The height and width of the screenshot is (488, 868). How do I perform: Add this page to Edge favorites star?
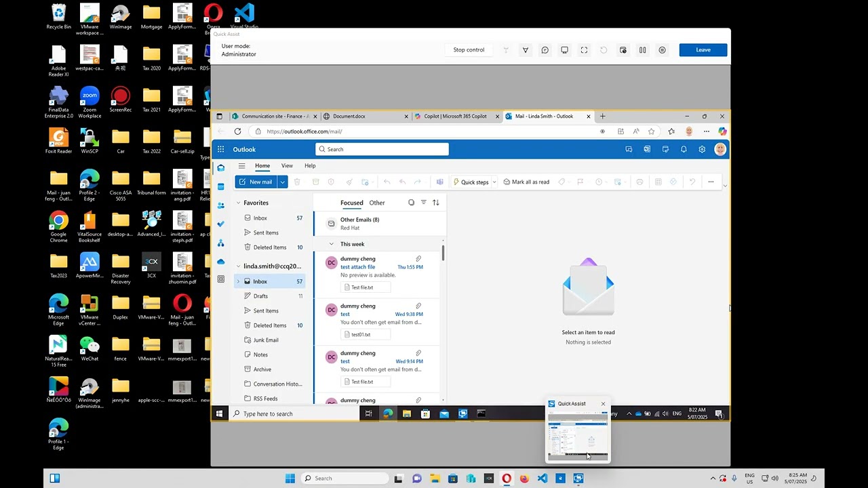(651, 131)
